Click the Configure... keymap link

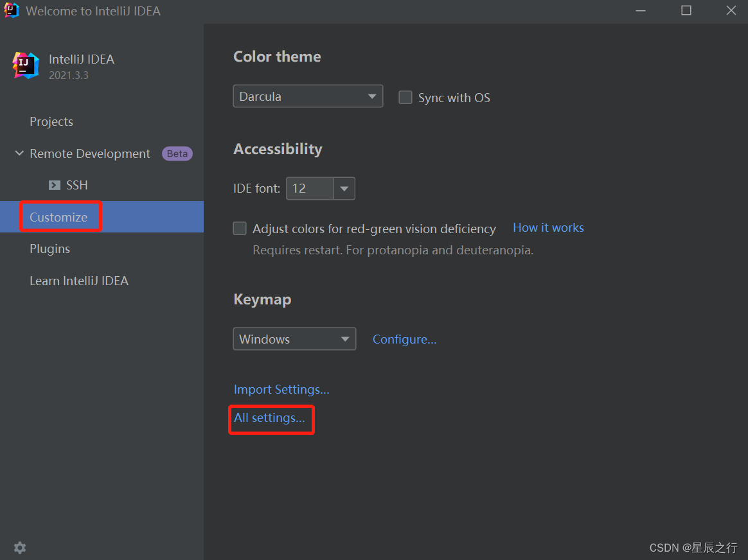[x=405, y=339]
